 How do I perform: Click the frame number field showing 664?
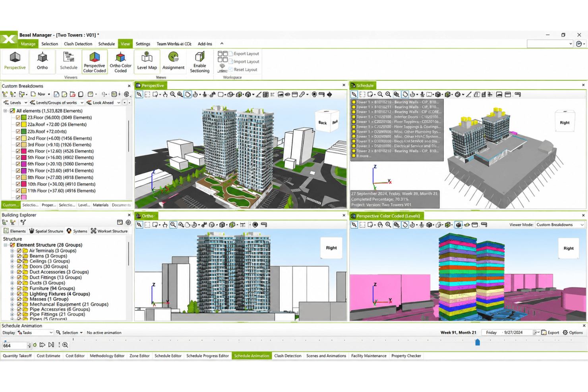(x=15, y=346)
